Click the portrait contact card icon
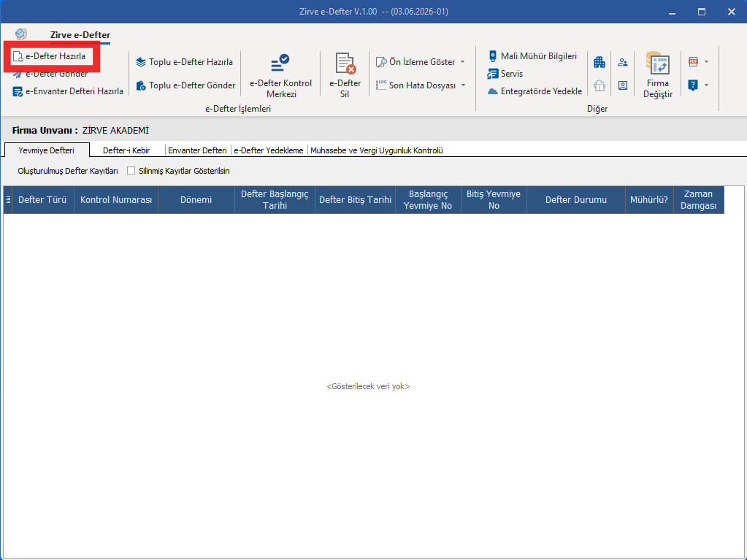 (x=623, y=85)
